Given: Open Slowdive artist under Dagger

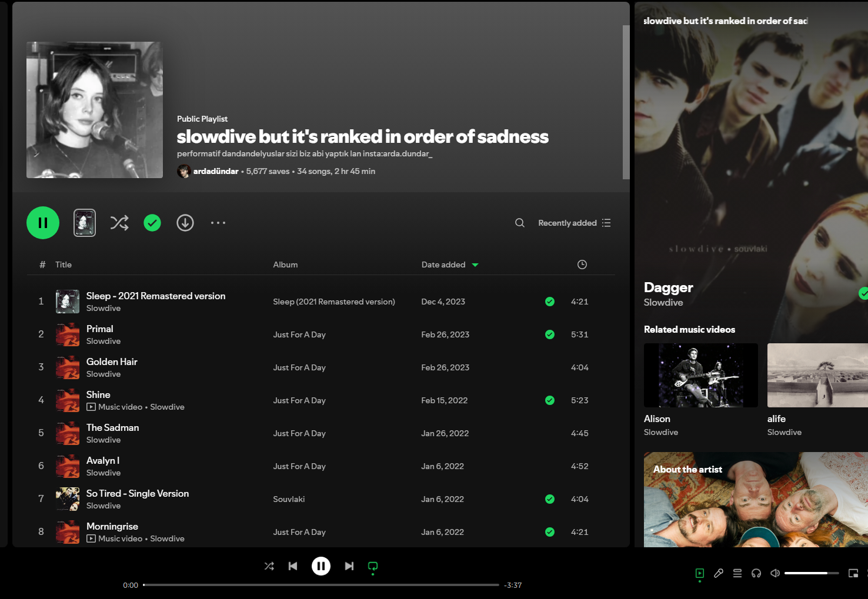Looking at the screenshot, I should click(663, 302).
